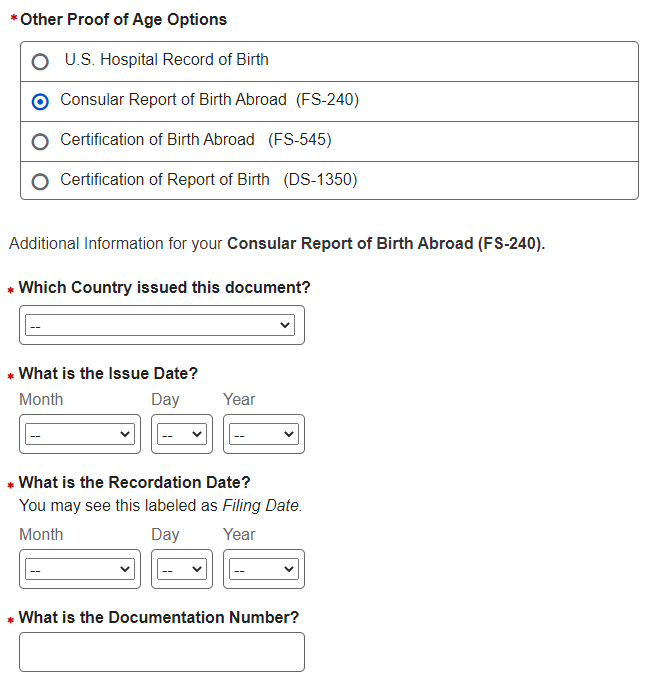Viewport: 657px width, 684px height.
Task: Expand the Recordation Date month dropdown
Action: click(80, 569)
